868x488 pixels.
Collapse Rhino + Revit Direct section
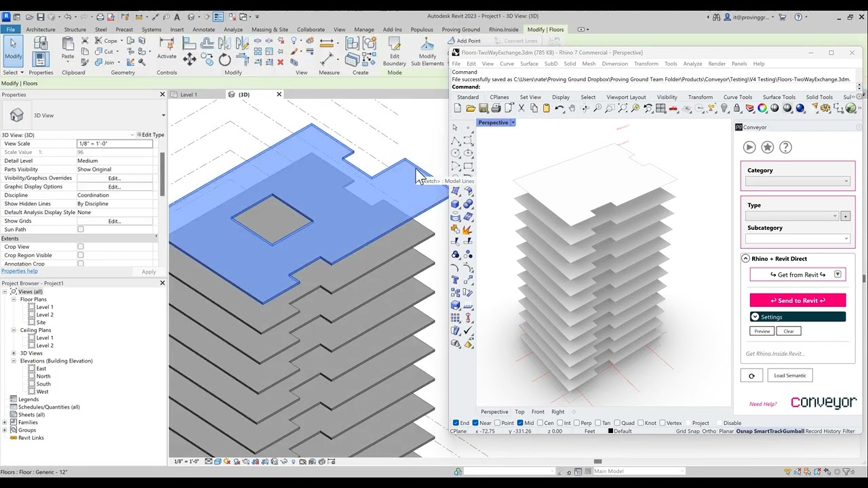click(745, 259)
